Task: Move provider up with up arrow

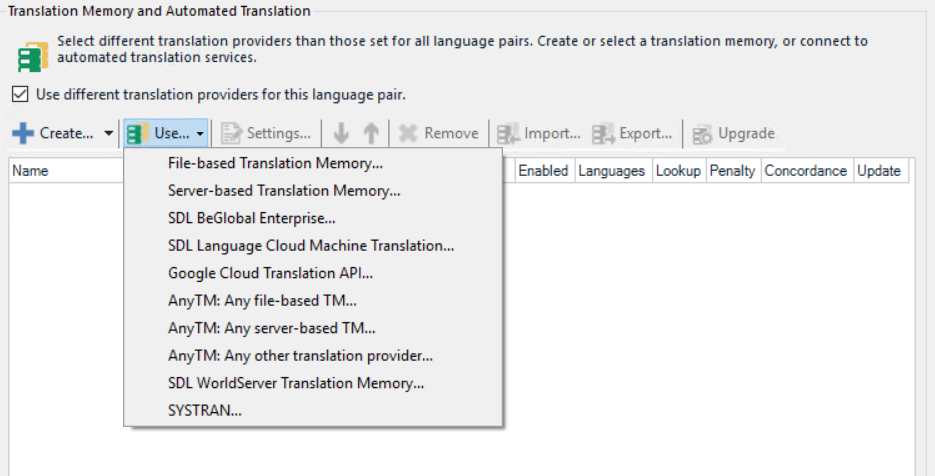Action: (x=371, y=133)
